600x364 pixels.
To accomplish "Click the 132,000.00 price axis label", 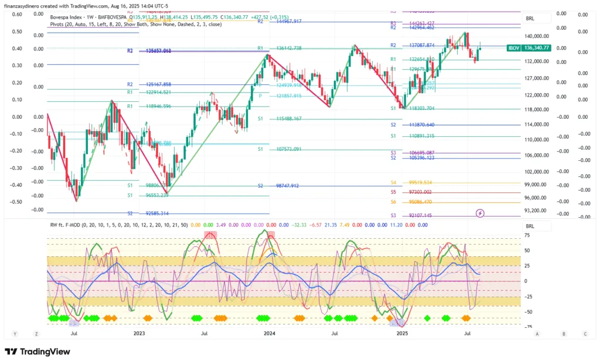I will pyautogui.click(x=537, y=61).
